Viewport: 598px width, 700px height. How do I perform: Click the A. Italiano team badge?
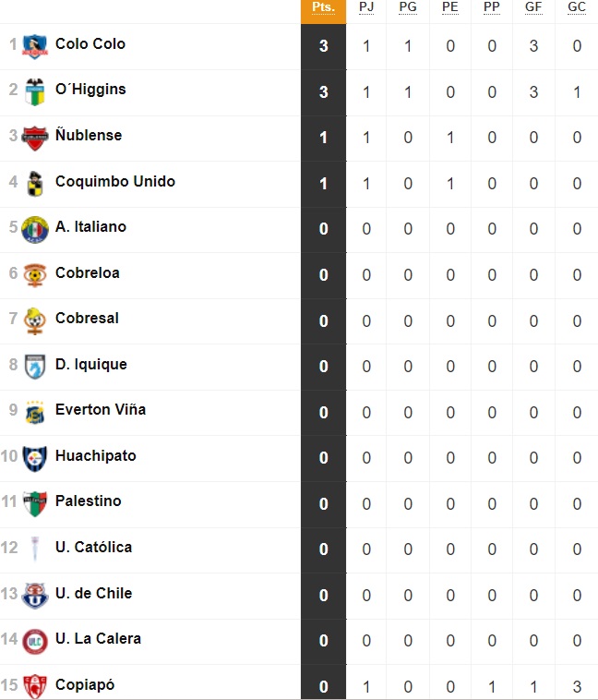pyautogui.click(x=35, y=228)
